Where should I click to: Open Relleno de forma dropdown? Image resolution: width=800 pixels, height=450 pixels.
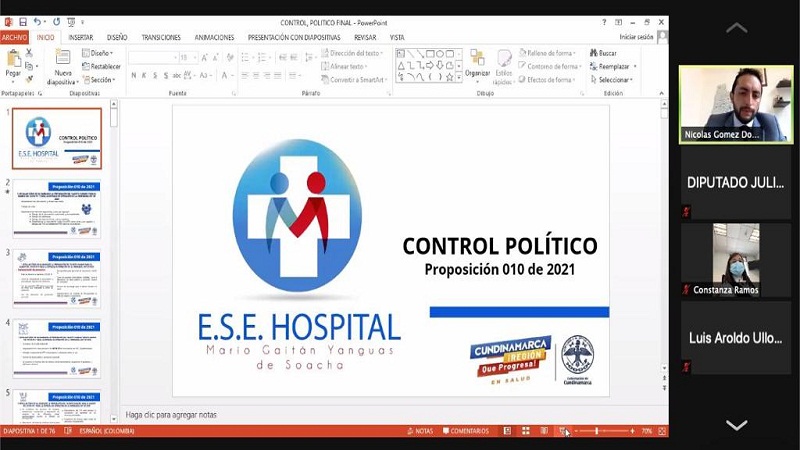(547, 53)
